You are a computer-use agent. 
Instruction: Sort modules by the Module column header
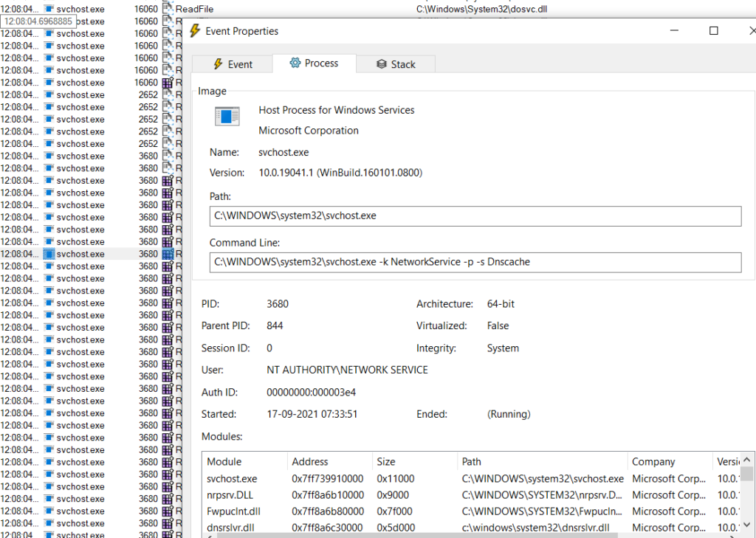pyautogui.click(x=244, y=462)
